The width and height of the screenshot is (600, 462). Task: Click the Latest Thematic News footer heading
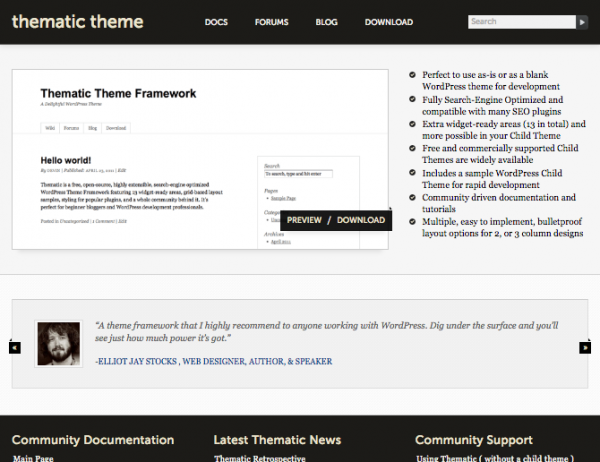click(277, 440)
